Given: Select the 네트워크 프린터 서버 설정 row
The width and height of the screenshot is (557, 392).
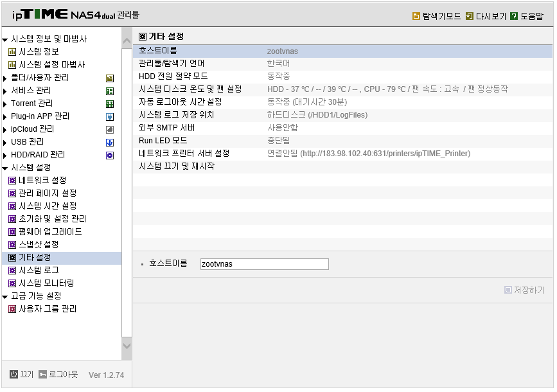Looking at the screenshot, I should click(x=343, y=153).
